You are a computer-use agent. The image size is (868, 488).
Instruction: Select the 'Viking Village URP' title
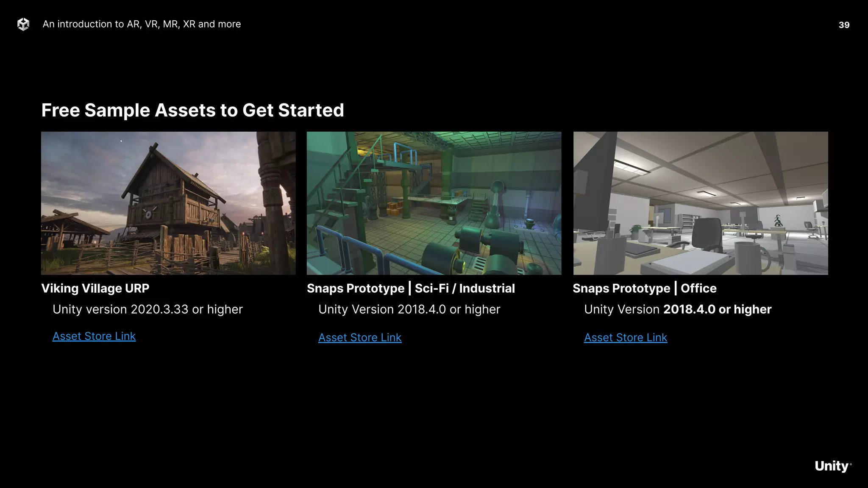[x=95, y=288]
